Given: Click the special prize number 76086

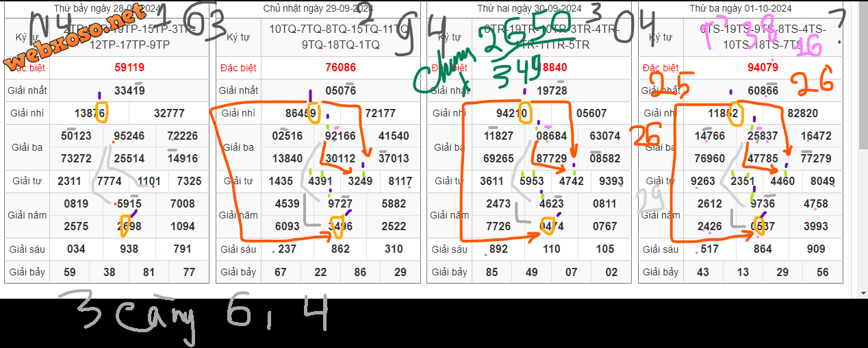Looking at the screenshot, I should pos(340,68).
